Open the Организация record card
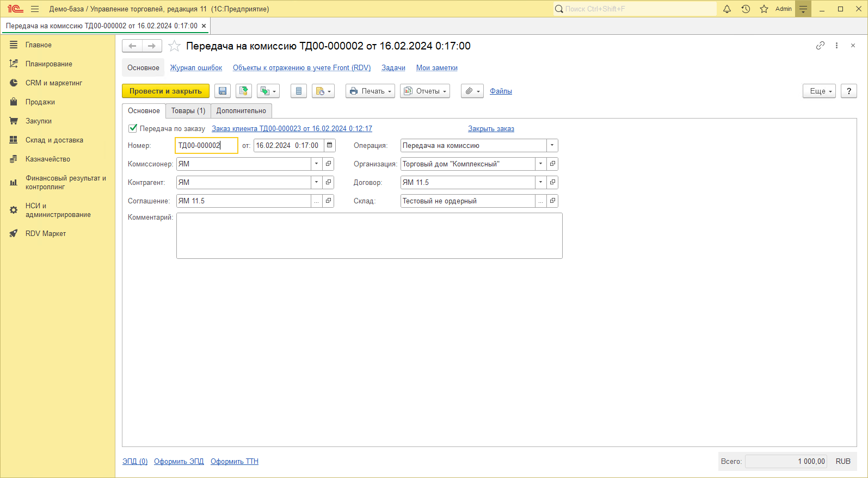868x478 pixels. pyautogui.click(x=552, y=164)
